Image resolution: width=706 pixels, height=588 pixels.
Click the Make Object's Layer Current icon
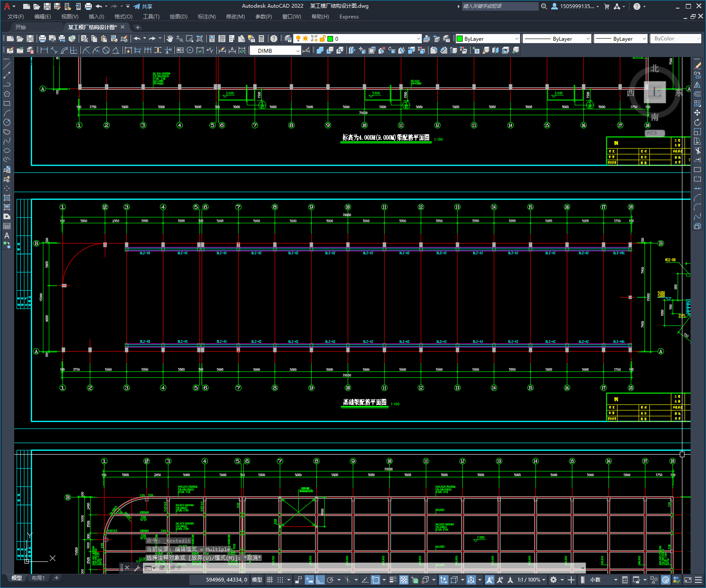tap(427, 39)
